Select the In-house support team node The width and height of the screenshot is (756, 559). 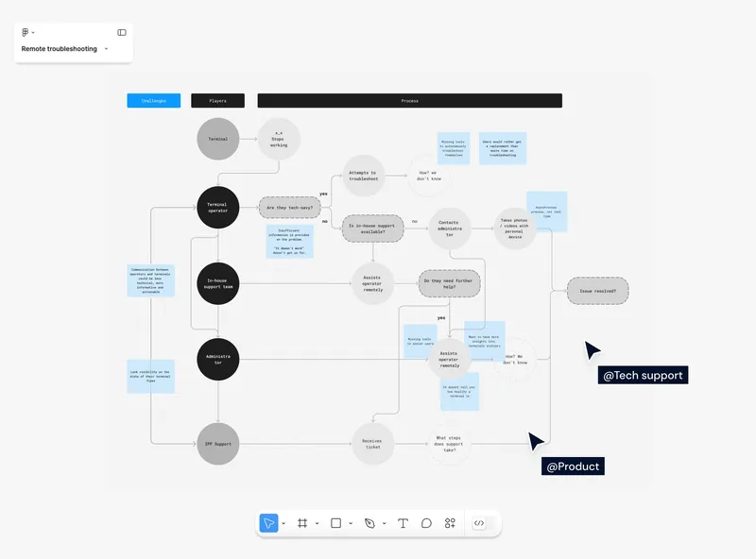(x=218, y=283)
